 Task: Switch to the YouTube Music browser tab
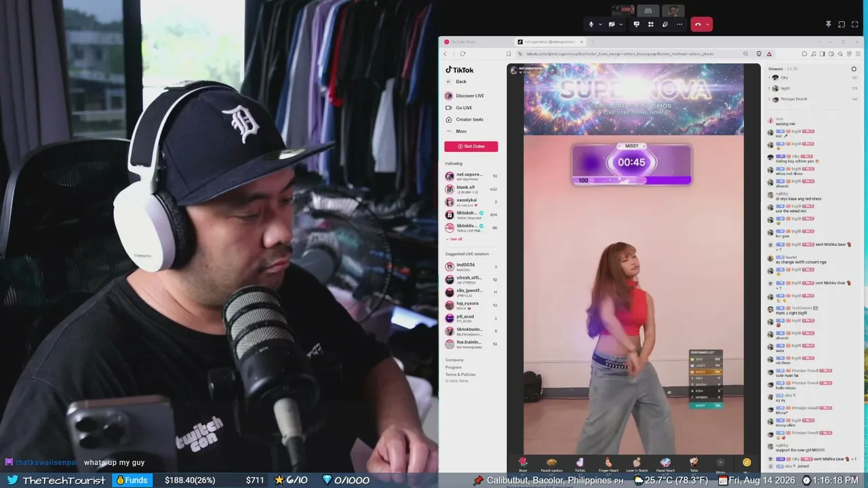click(477, 42)
